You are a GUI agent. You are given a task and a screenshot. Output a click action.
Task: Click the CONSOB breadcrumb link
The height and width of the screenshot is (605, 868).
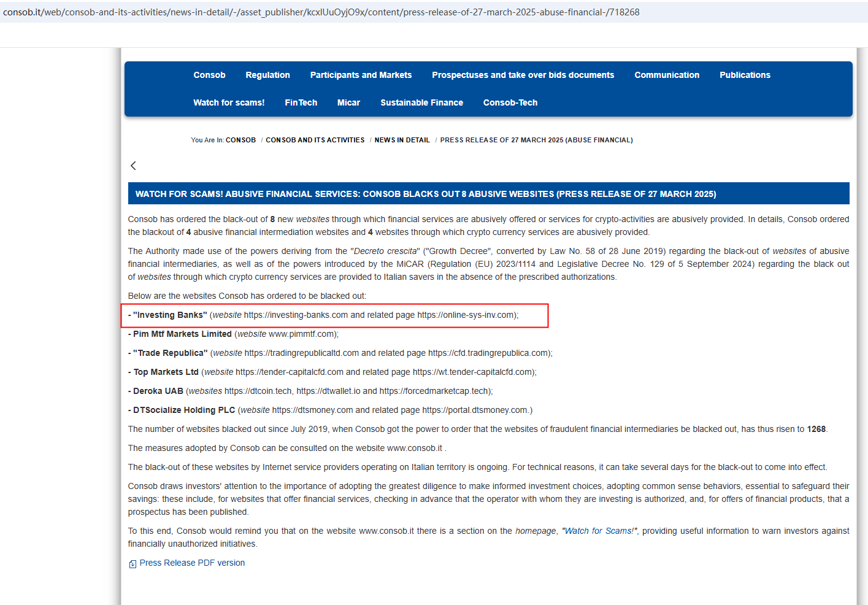coord(240,140)
